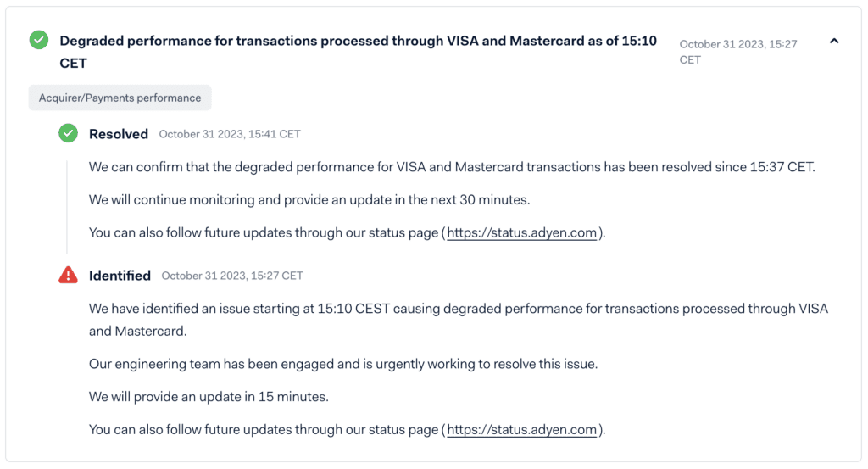Click the red Identified warning triangle icon
This screenshot has height=469, width=868.
click(68, 275)
